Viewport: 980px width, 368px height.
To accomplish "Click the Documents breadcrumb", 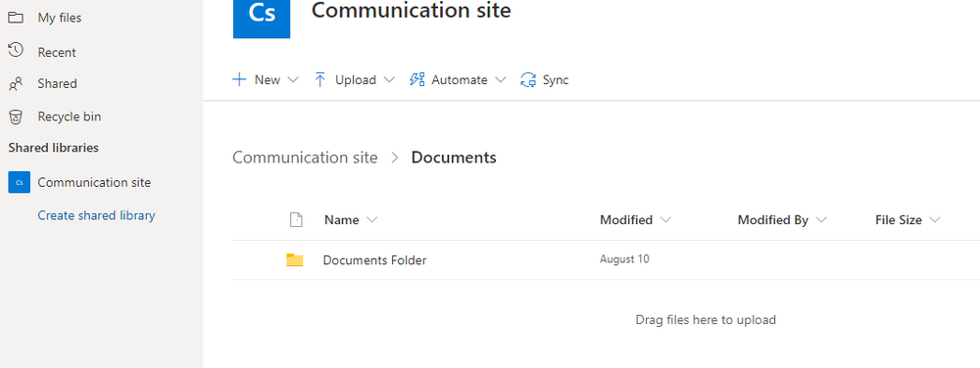I will (x=454, y=158).
